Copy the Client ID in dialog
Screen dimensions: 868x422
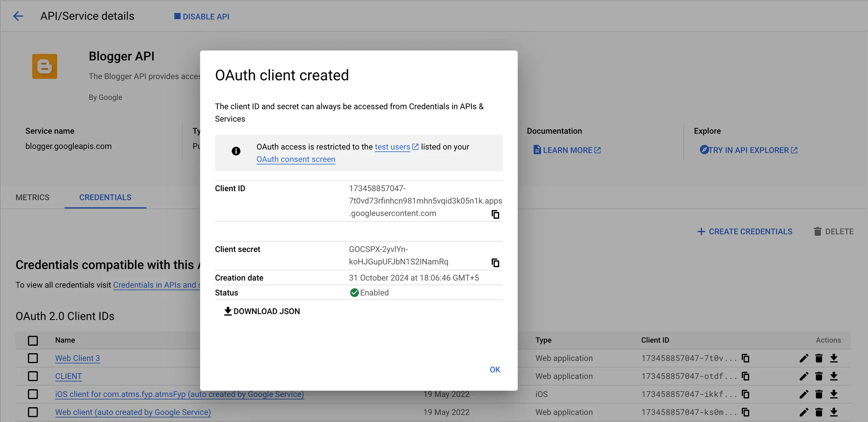(x=495, y=214)
